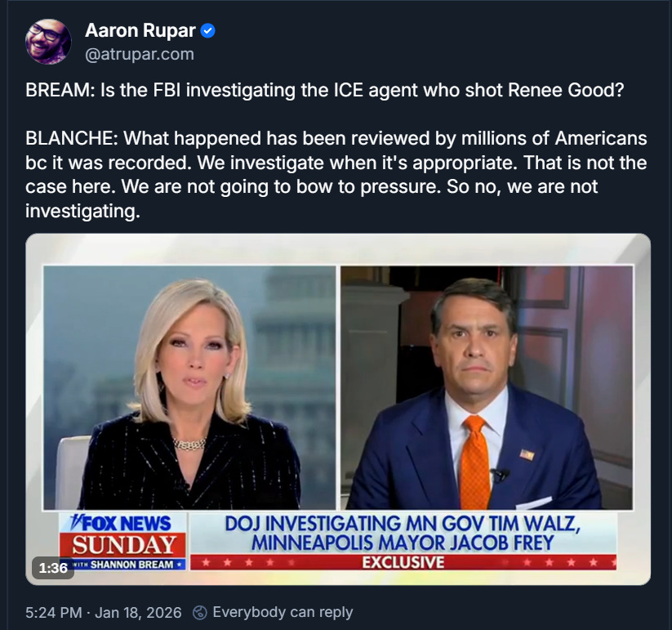The width and height of the screenshot is (672, 630).
Task: Click the Jan 18, 2026 post date
Action: [x=138, y=612]
